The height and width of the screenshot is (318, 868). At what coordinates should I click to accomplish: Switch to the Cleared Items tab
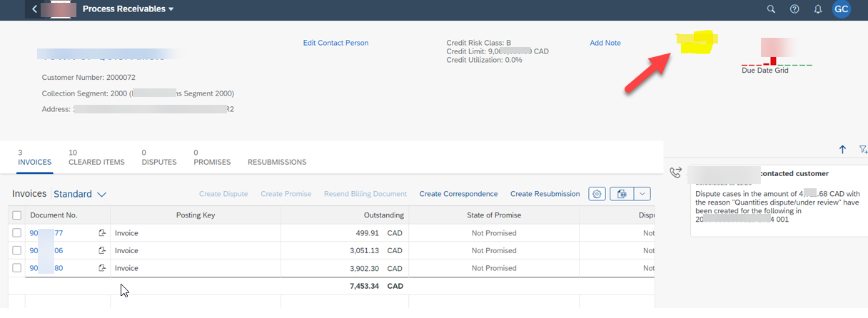tap(96, 158)
